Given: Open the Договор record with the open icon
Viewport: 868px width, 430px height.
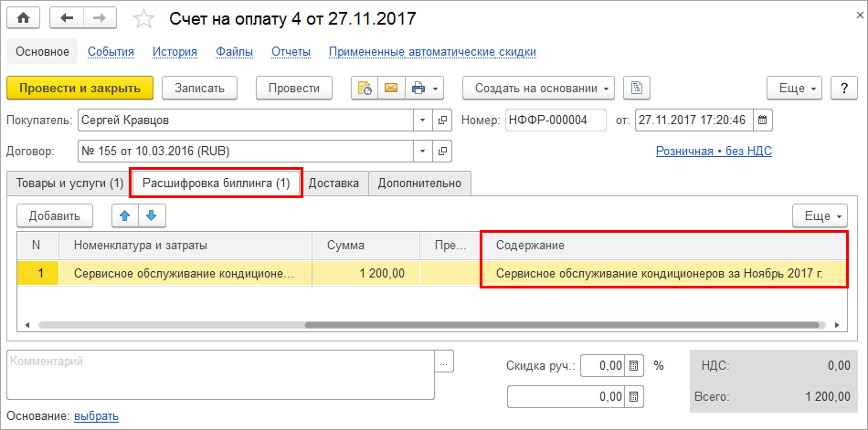Looking at the screenshot, I should 442,151.
